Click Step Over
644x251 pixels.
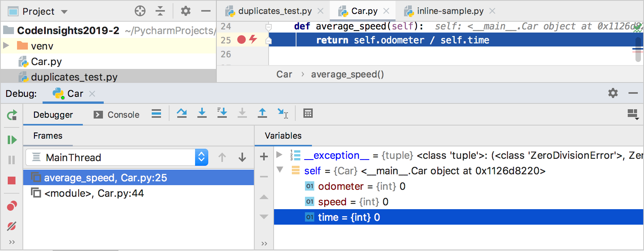pos(182,113)
